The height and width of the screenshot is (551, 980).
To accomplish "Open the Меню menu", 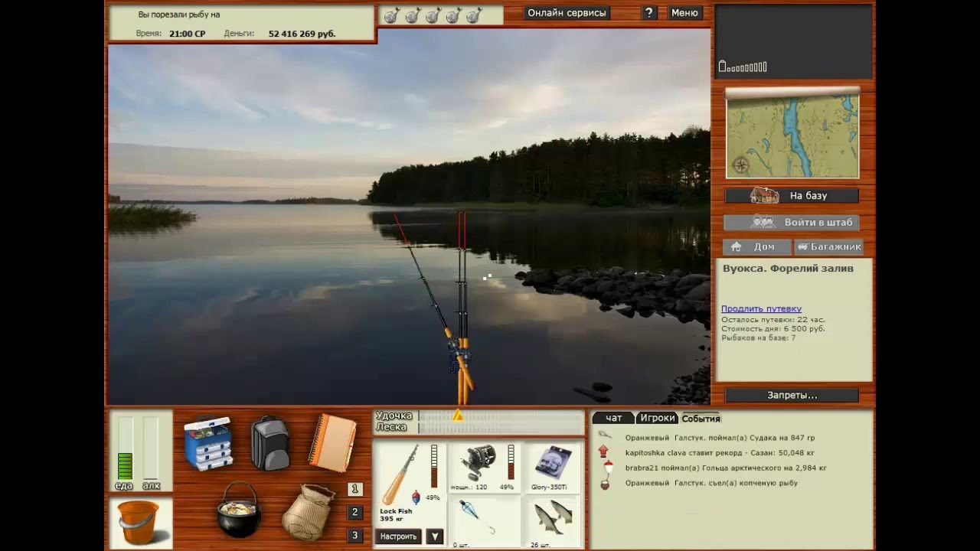I will (684, 13).
